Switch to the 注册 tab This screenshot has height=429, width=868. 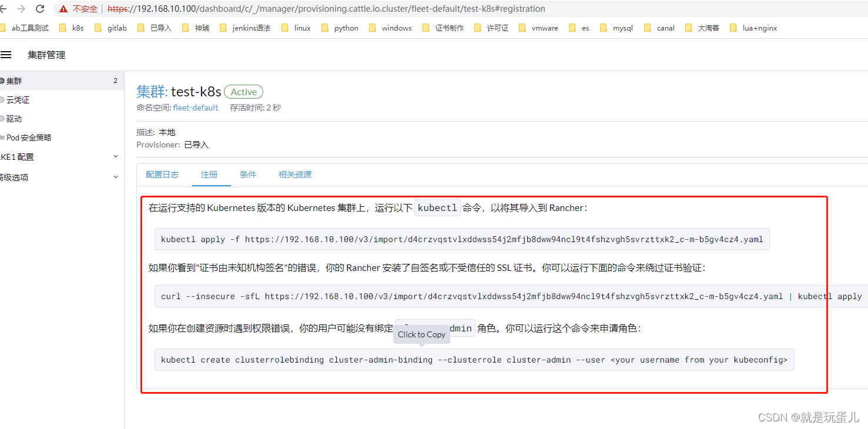click(209, 175)
